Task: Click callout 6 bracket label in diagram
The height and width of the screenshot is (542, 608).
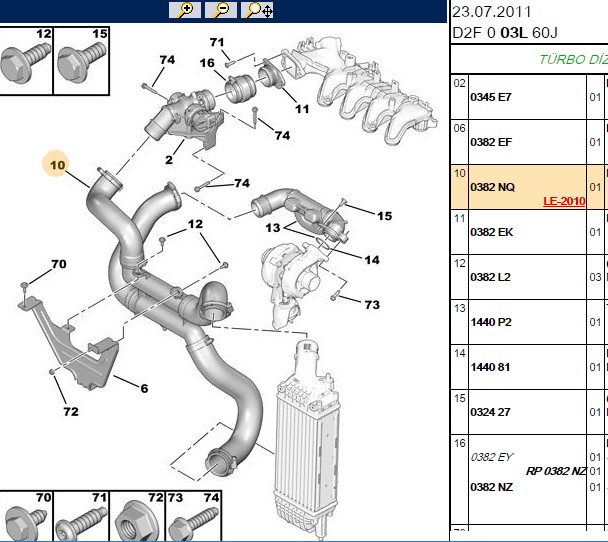Action: 144,388
